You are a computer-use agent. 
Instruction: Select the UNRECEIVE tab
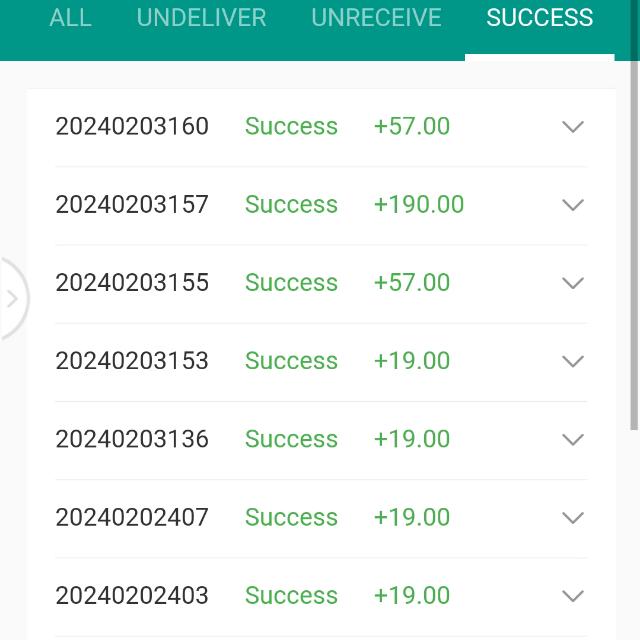[x=376, y=18]
